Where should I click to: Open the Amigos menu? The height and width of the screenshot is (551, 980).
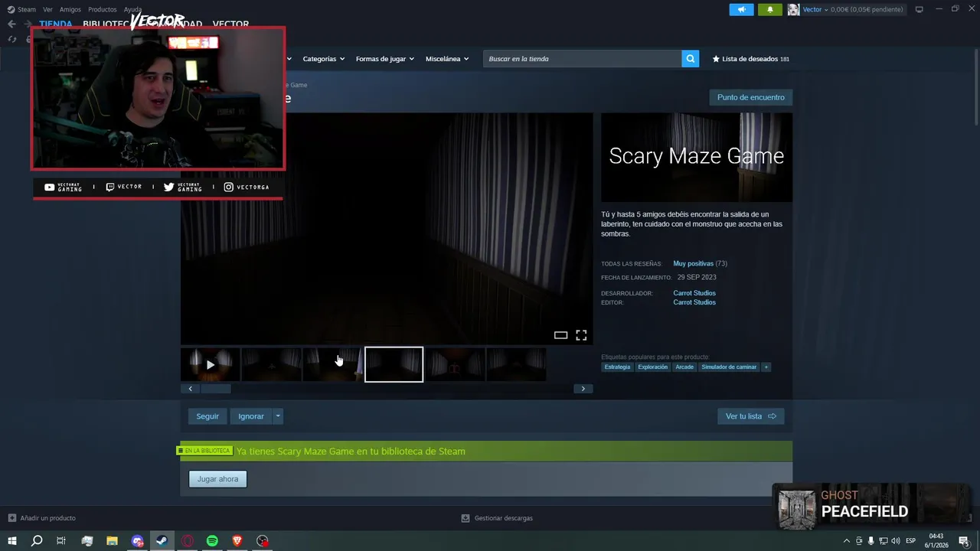70,9
